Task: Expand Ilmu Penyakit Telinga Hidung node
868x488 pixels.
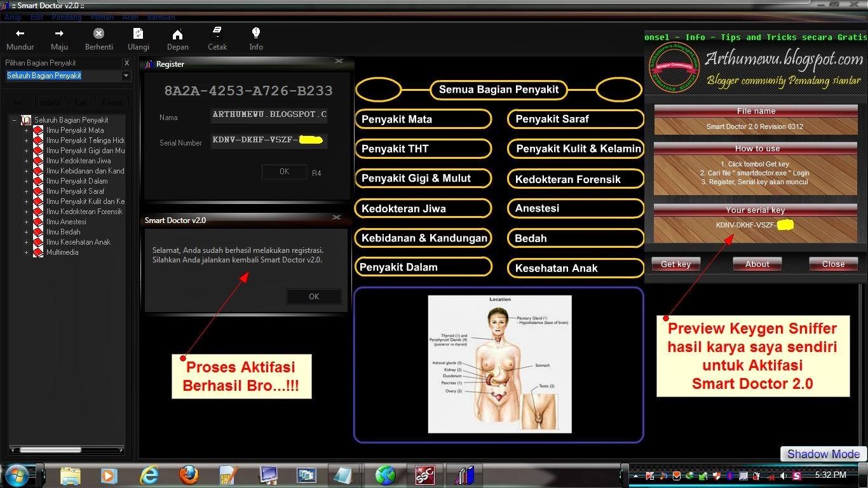Action: point(26,140)
